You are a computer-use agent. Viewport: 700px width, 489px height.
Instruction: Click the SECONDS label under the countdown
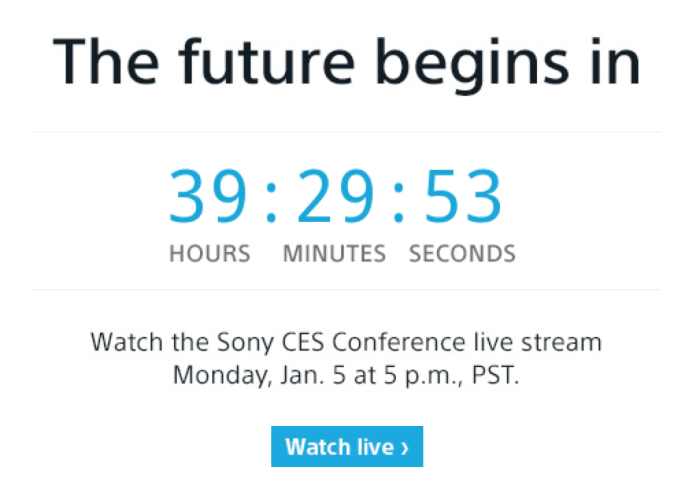[x=462, y=254]
